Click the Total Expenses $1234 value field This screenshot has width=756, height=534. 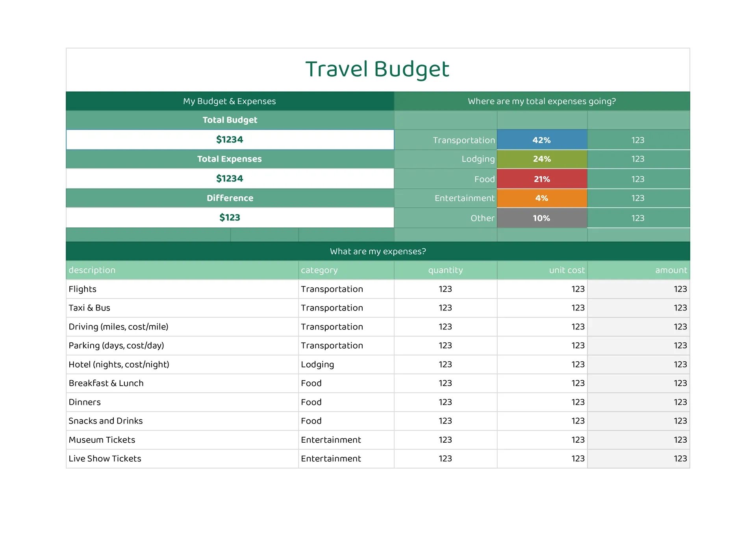[x=230, y=178]
